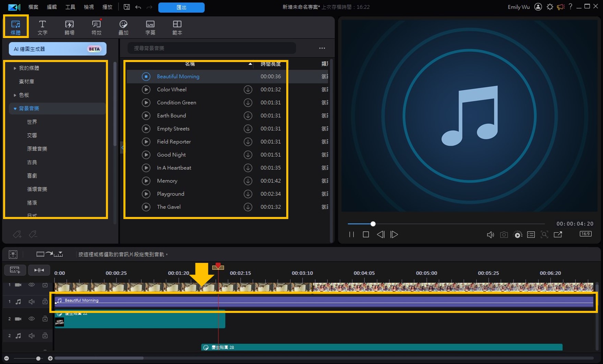The height and width of the screenshot is (364, 603).
Task: Lock video track 2
Action: (45, 319)
